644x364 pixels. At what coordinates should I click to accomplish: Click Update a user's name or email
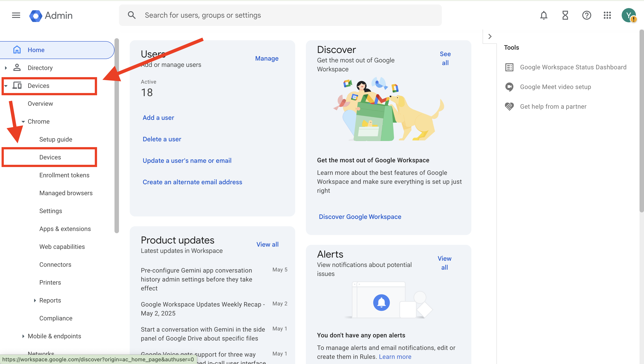pos(187,161)
